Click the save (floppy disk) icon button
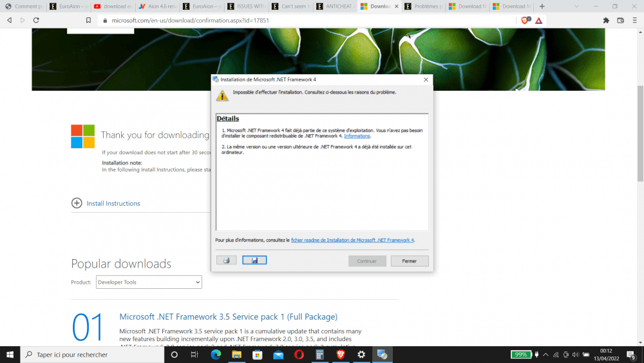644x363 pixels. pos(254,260)
